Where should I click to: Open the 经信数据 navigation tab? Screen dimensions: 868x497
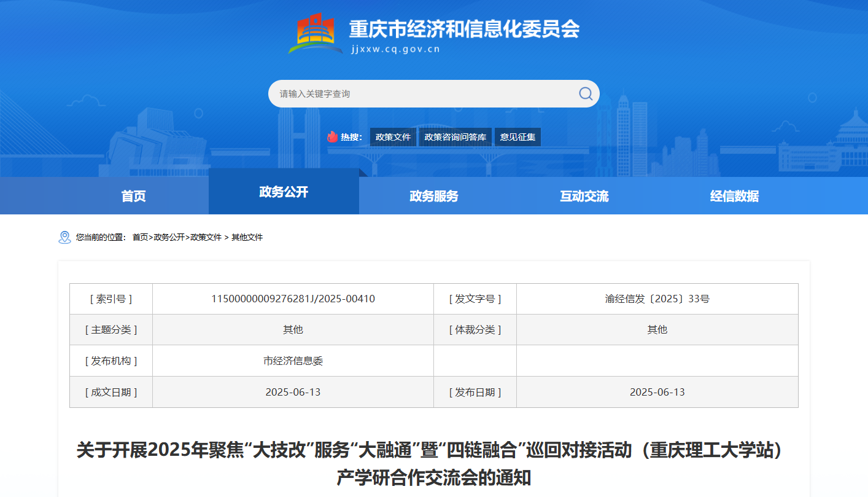(734, 196)
